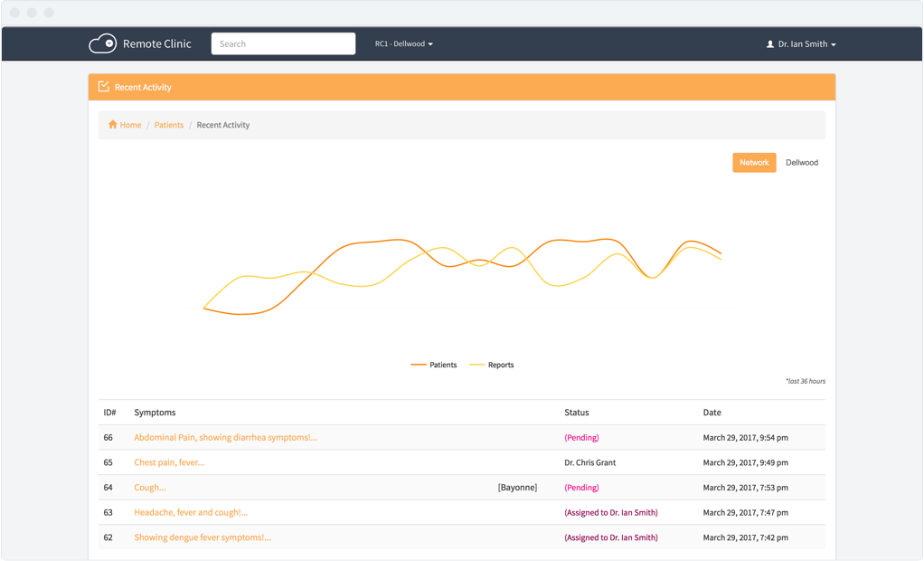Select the Cough report from Bayonne
Viewport: 924px width, 561px height.
150,488
